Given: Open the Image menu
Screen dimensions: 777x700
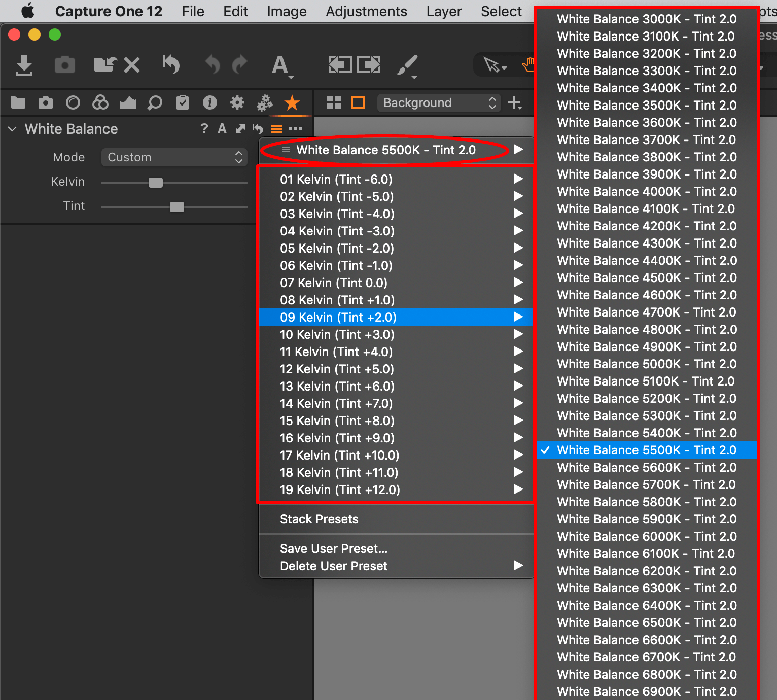Looking at the screenshot, I should click(x=287, y=11).
